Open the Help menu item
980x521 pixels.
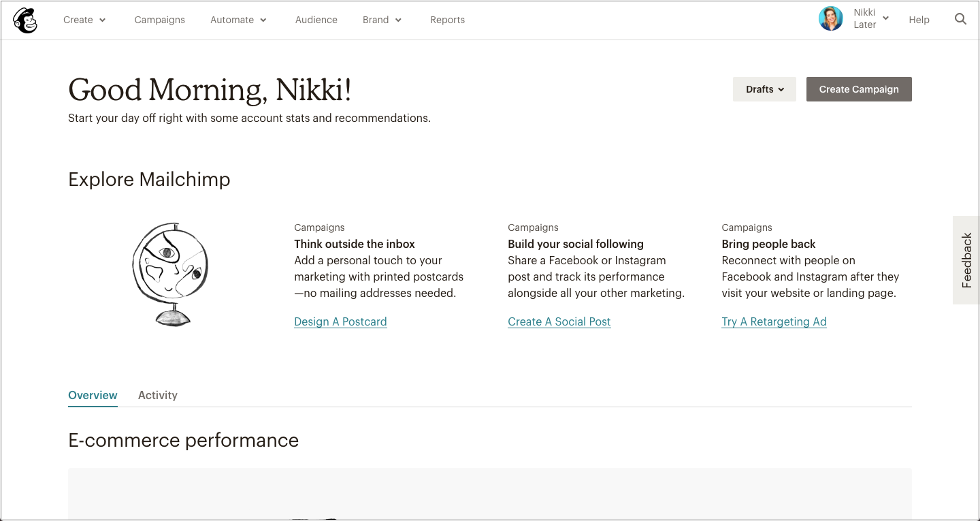tap(919, 20)
